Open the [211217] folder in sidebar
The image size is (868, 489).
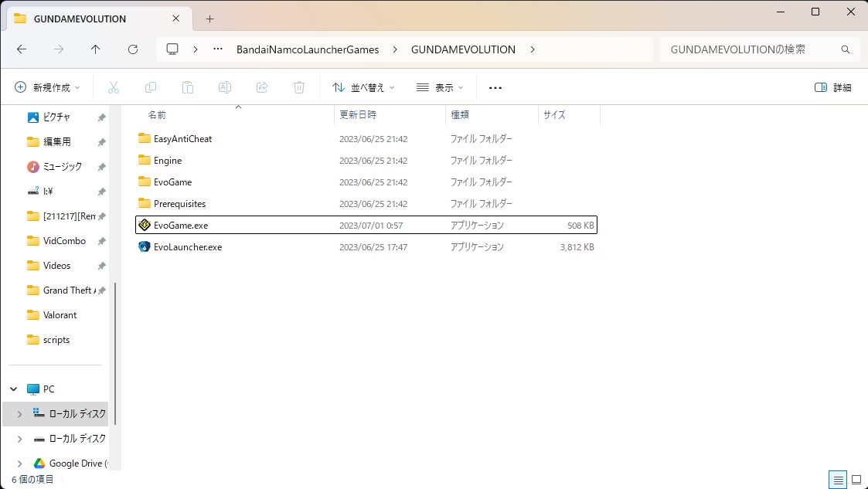60,216
